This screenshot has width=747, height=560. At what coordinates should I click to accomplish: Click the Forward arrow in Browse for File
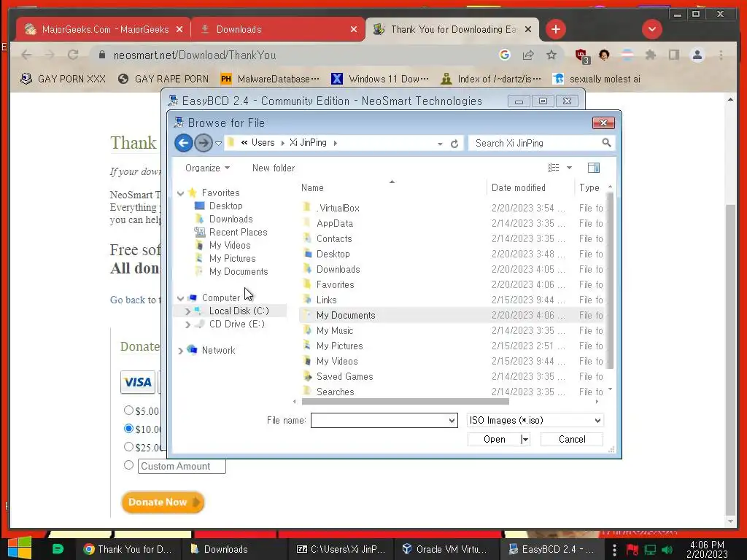point(204,143)
